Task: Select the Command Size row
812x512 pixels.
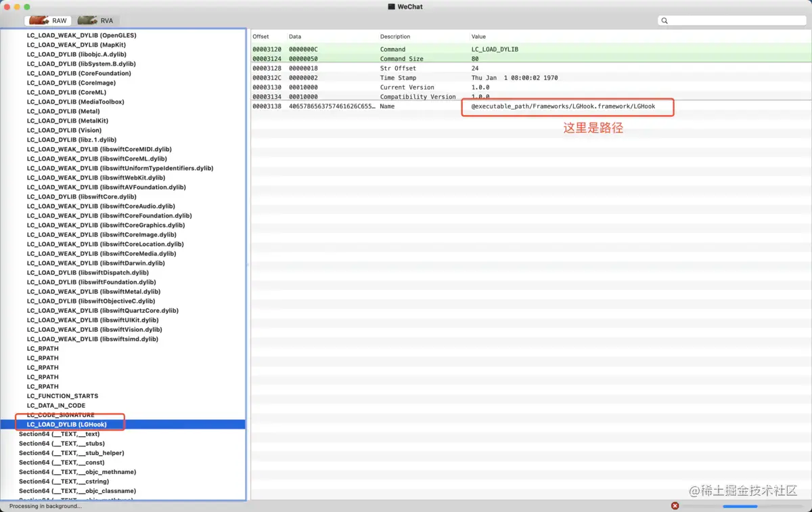Action: (531, 58)
